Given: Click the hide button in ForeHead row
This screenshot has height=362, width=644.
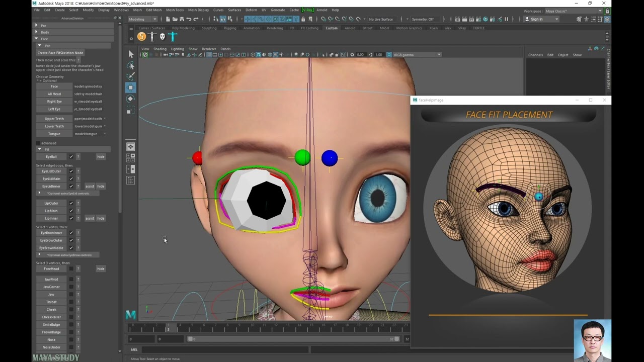Looking at the screenshot, I should click(101, 269).
